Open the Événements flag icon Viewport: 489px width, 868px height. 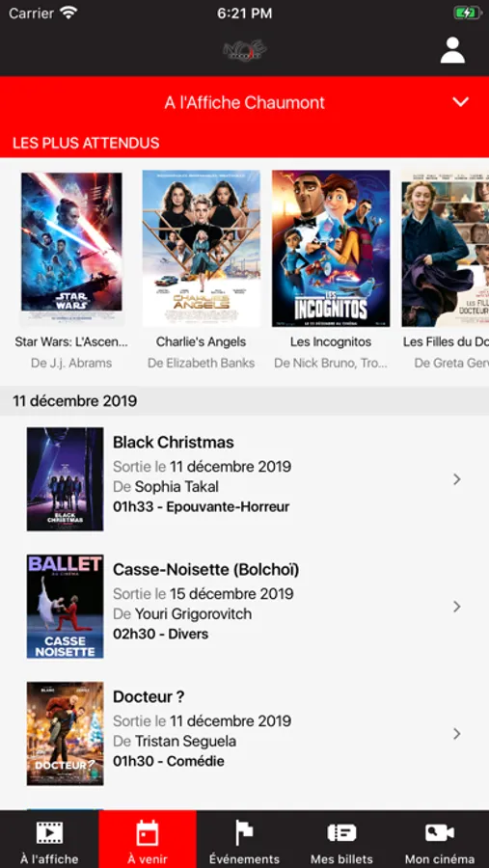click(x=244, y=832)
